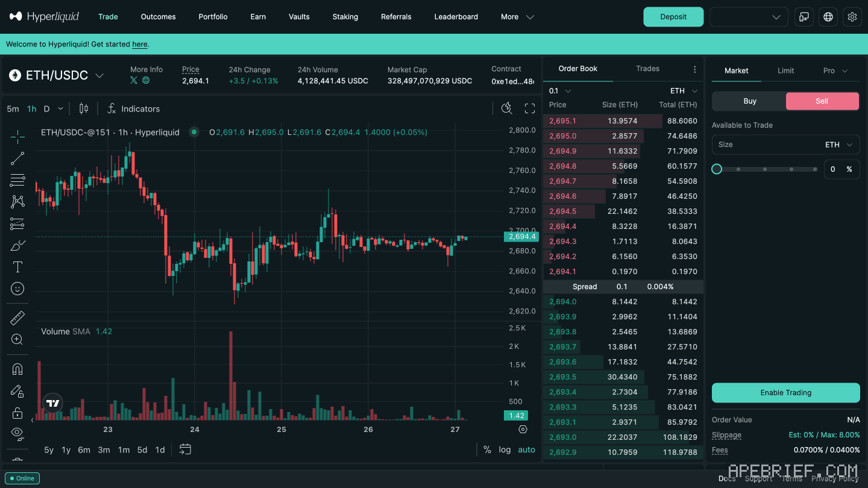Select the Text annotation tool
The width and height of the screenshot is (868, 488).
[17, 267]
